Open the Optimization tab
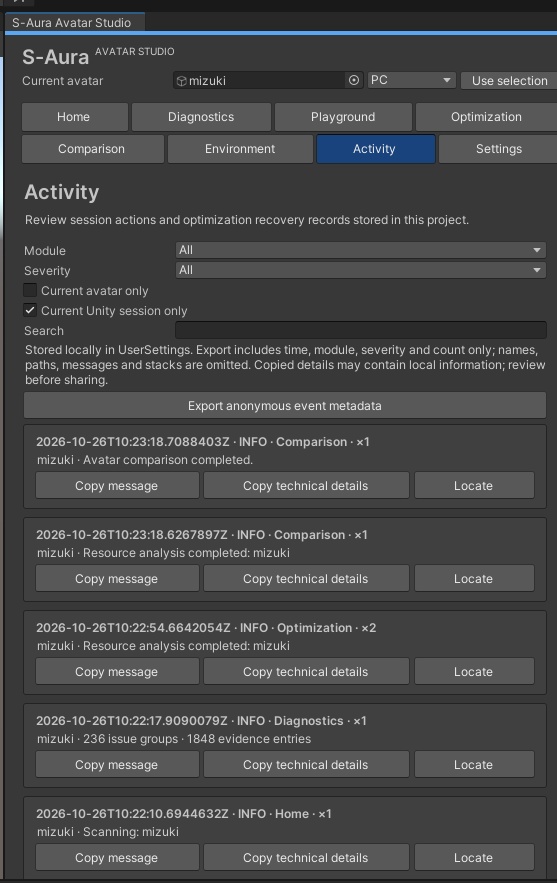557x883 pixels. click(486, 117)
